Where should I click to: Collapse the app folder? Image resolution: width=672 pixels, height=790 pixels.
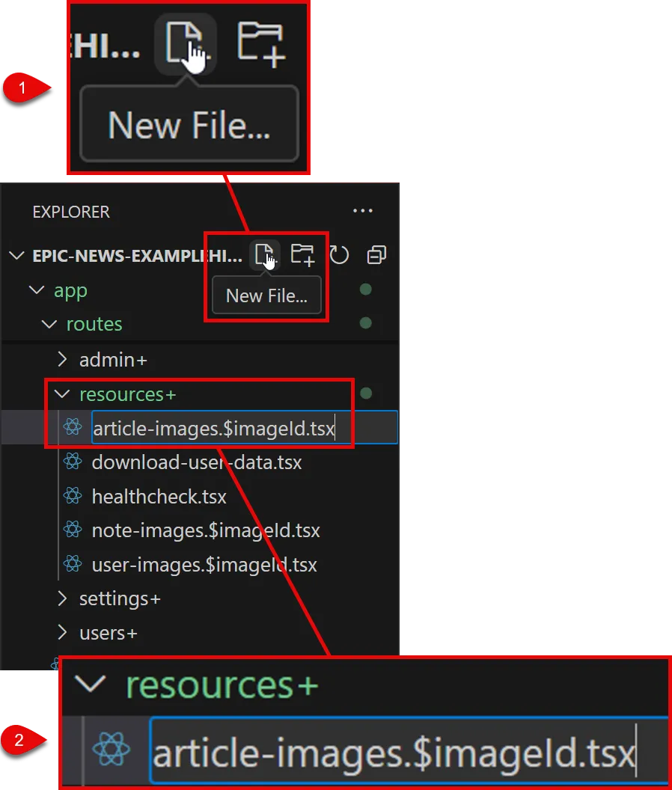click(37, 290)
